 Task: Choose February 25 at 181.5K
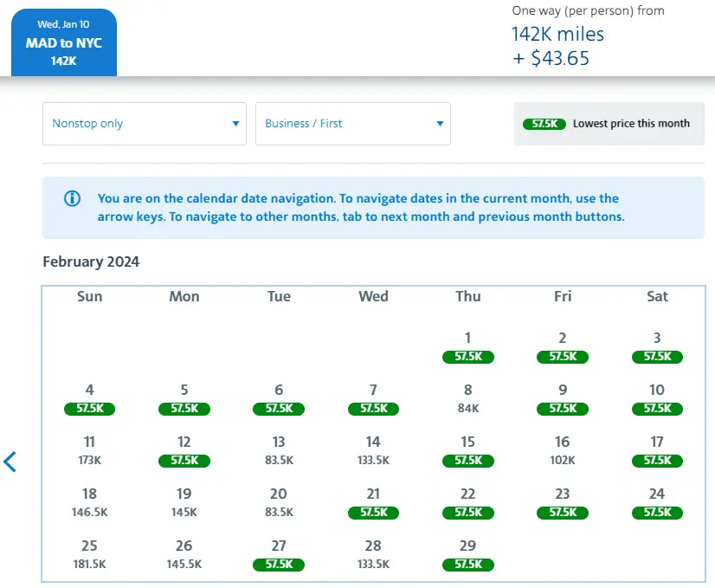coord(89,554)
